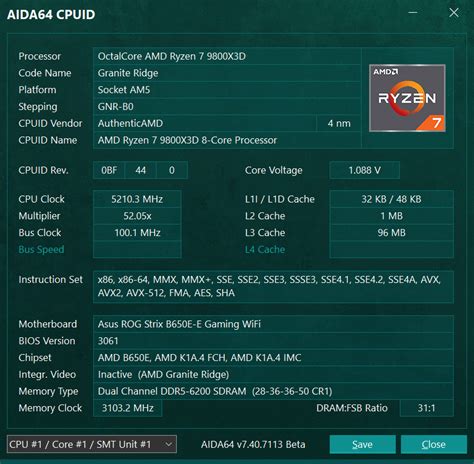Minimize the AIDA64 CPUID window
Viewport: 474px width, 464px height.
(413, 13)
